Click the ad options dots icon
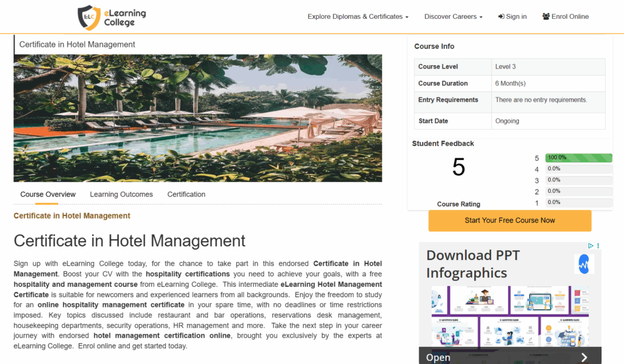 coord(598,246)
